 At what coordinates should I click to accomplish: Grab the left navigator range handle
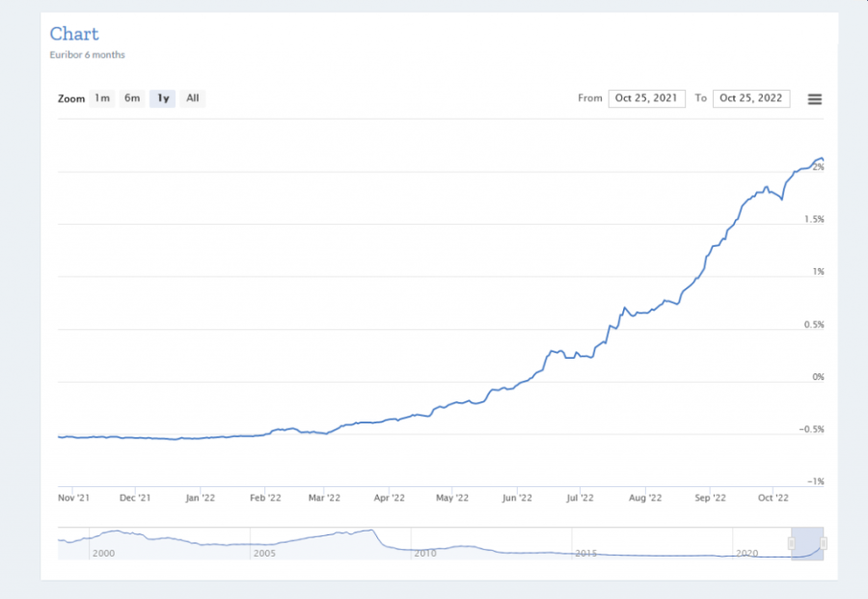click(x=792, y=544)
